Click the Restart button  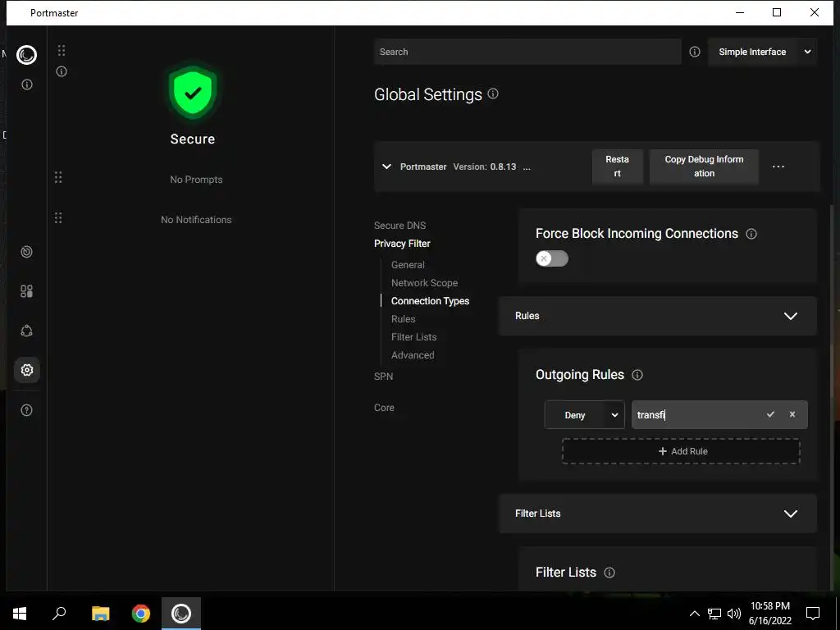click(x=617, y=167)
